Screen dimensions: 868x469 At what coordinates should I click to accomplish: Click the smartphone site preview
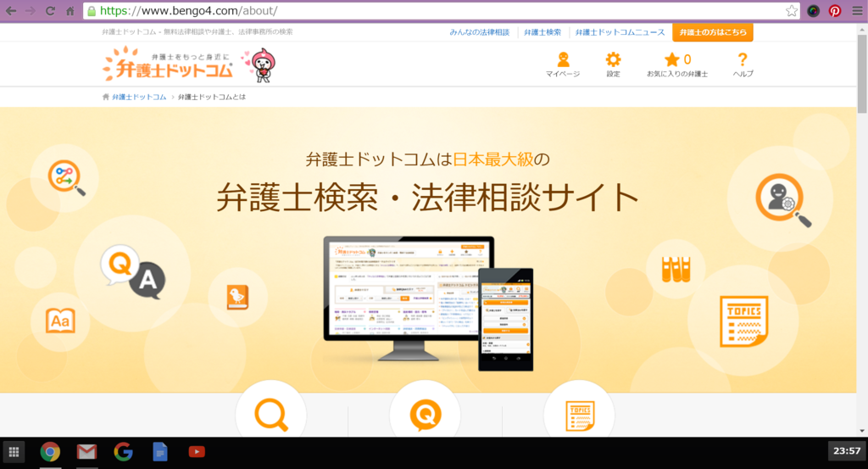point(505,320)
